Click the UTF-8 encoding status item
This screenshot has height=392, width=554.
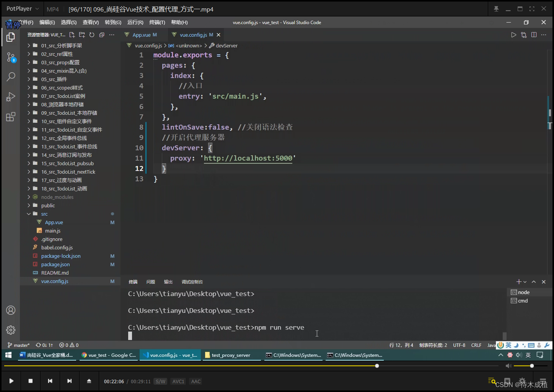pos(459,345)
